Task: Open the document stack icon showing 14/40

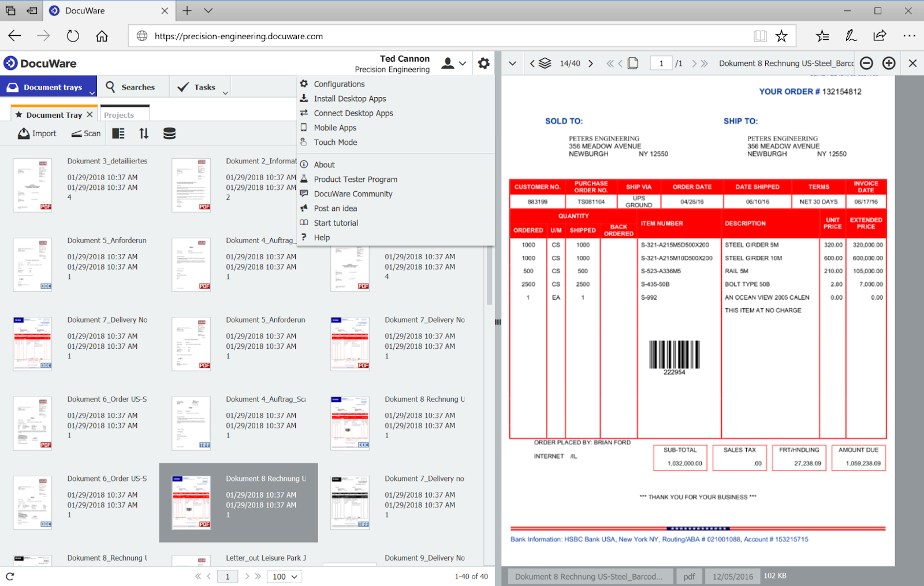Action: [543, 63]
